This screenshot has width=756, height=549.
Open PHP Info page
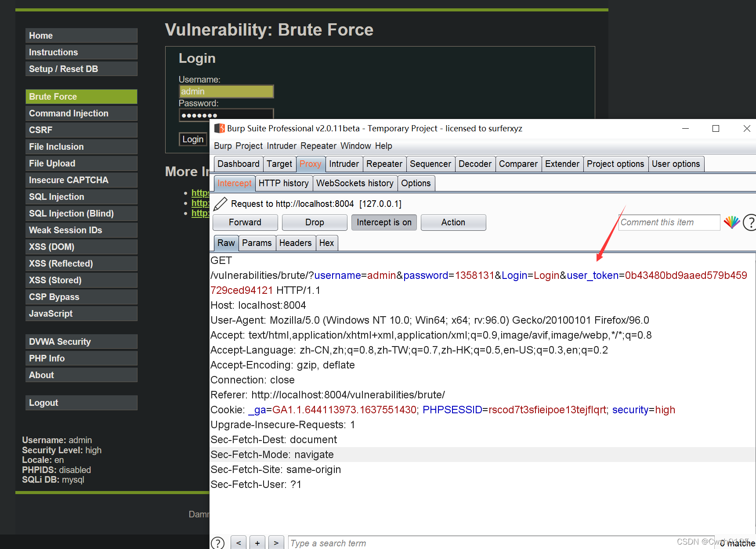coord(81,358)
